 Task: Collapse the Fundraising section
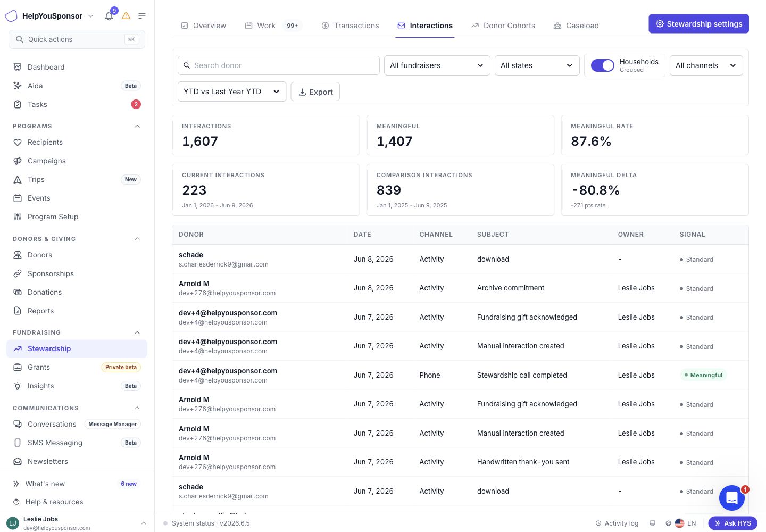pos(137,332)
